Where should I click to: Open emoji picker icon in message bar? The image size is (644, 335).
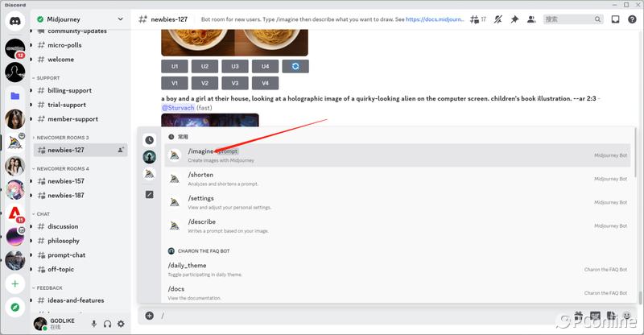627,315
